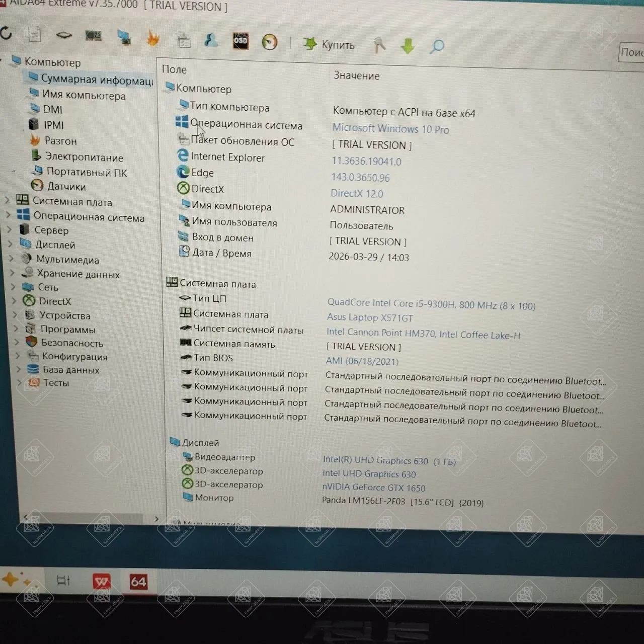Viewport: 644px width, 644px height.
Task: Click the AMI (06/18/2021) BIOS link
Action: click(362, 361)
